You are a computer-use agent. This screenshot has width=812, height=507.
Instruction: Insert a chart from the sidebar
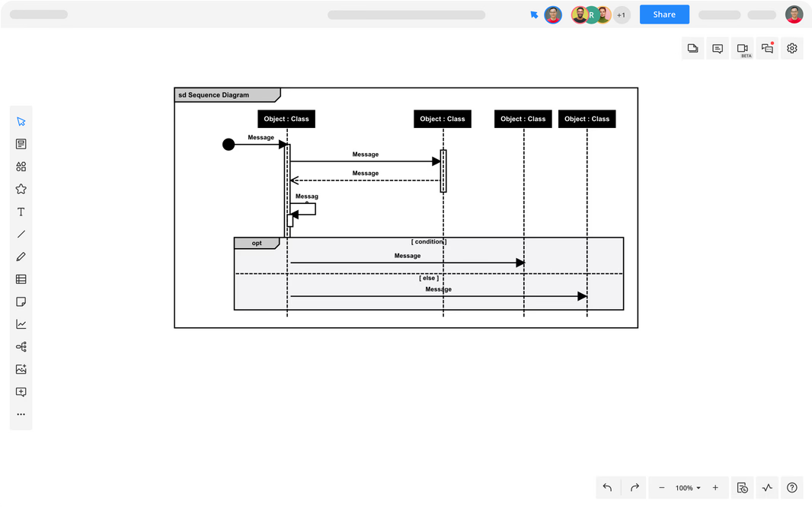point(21,324)
